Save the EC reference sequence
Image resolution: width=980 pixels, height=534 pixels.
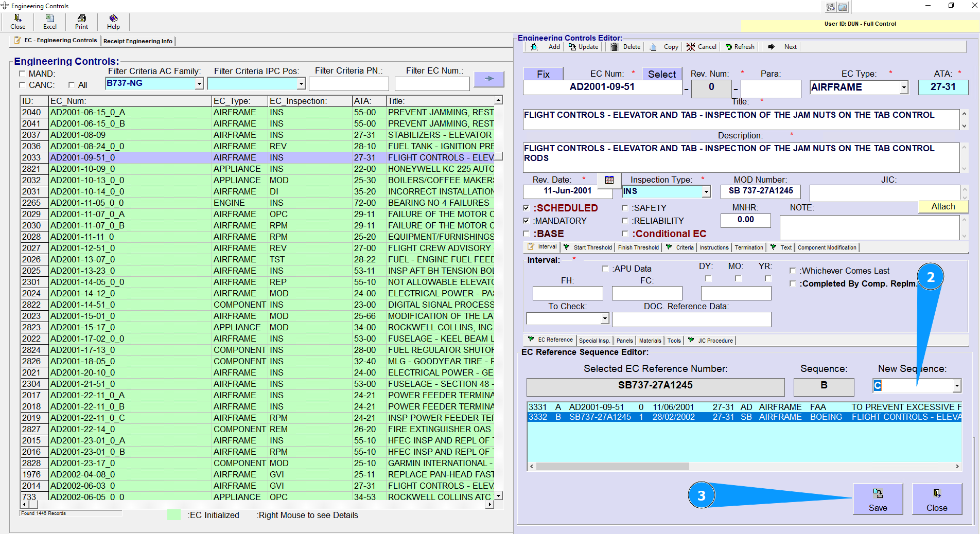click(878, 499)
